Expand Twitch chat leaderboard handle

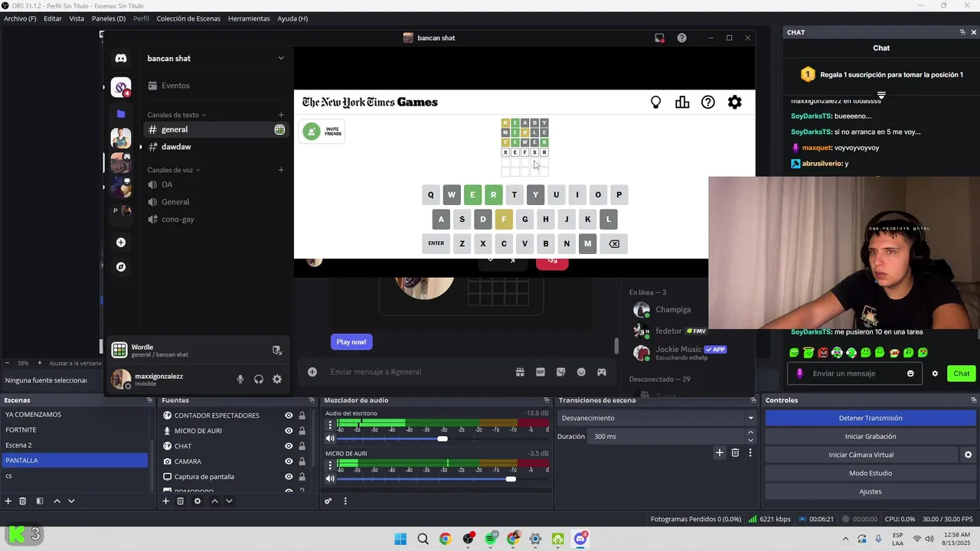click(x=881, y=96)
